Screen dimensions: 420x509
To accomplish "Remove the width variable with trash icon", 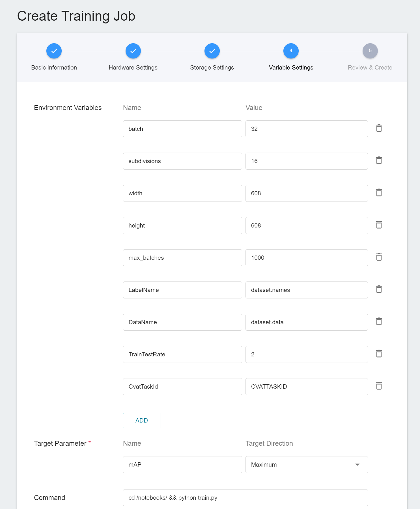I will (379, 193).
